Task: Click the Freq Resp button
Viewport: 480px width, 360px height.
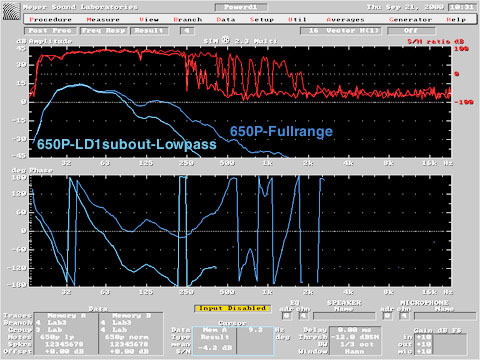Action: coord(104,31)
